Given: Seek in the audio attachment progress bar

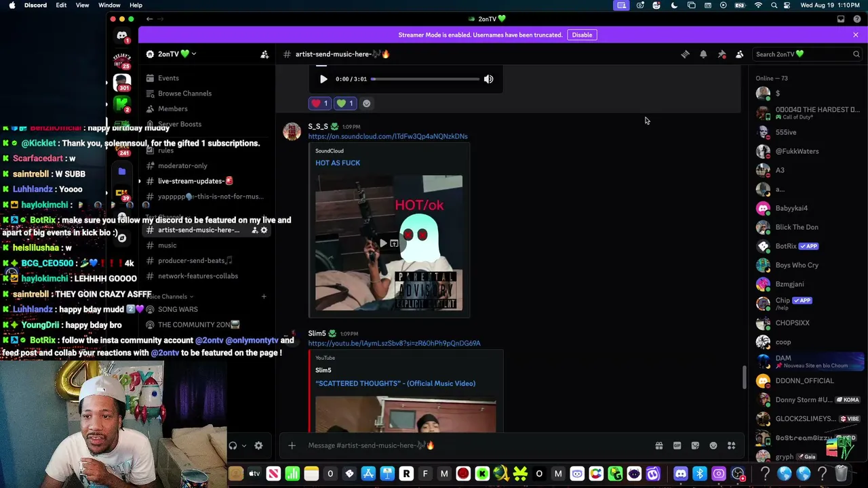Looking at the screenshot, I should [426, 79].
